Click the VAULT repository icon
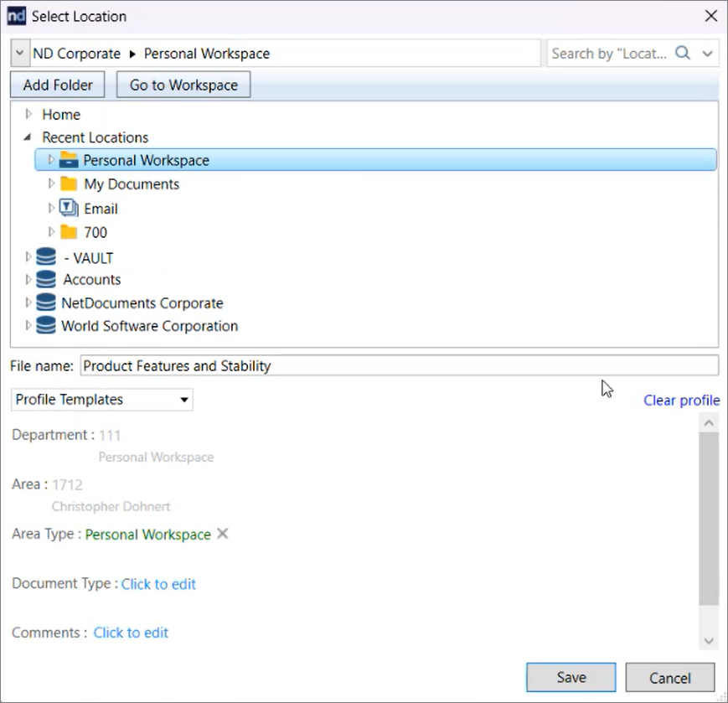 click(x=45, y=256)
